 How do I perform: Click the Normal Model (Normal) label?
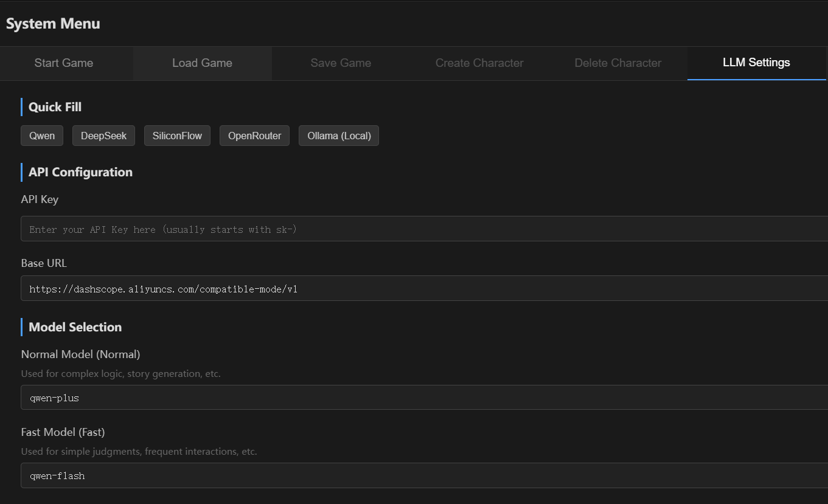[80, 354]
